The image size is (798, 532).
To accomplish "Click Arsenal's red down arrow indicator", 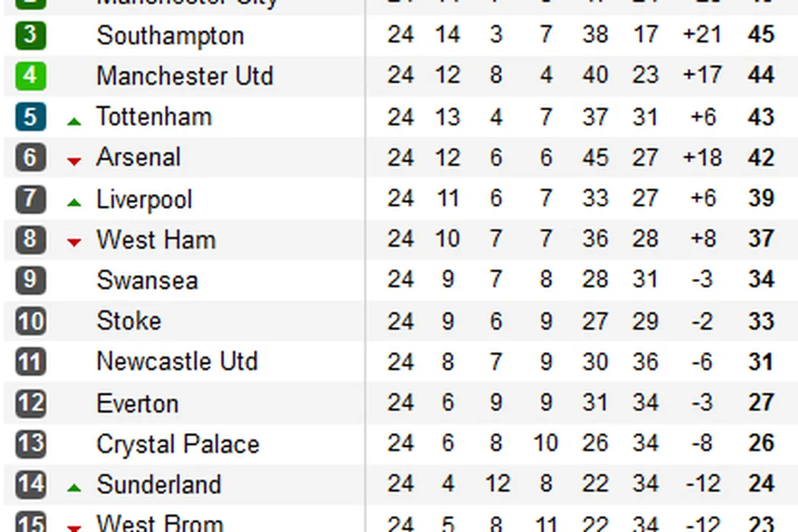I will pyautogui.click(x=74, y=161).
